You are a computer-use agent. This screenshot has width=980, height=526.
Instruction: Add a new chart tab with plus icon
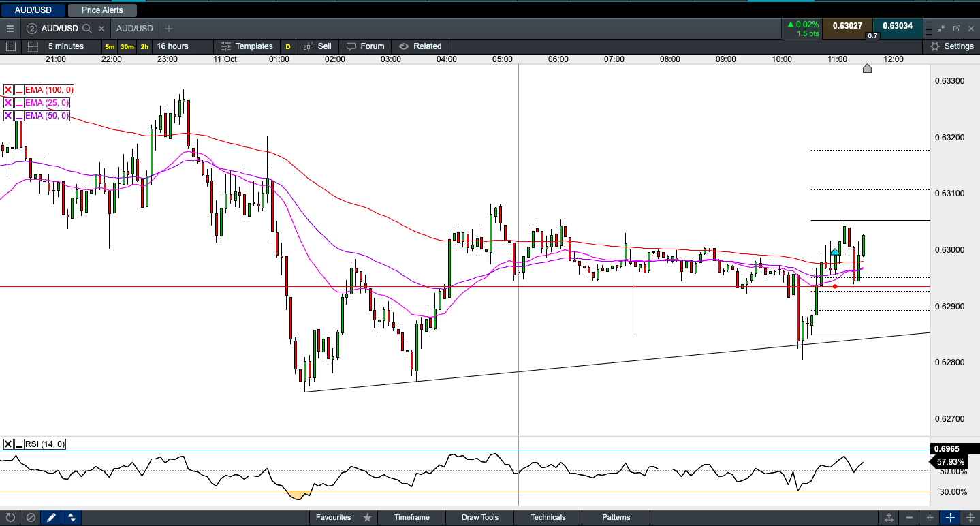tap(169, 29)
